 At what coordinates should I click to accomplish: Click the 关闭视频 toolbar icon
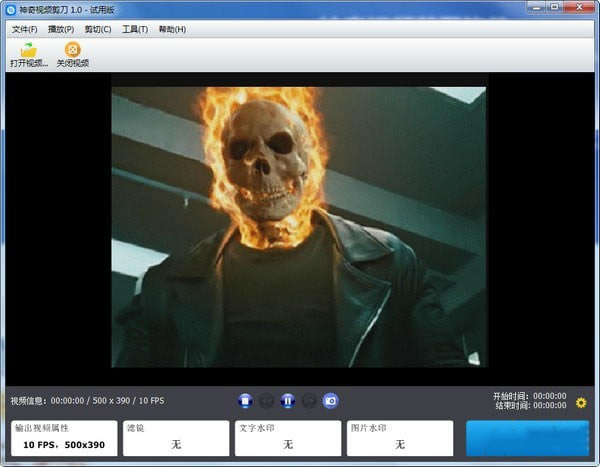[x=72, y=50]
